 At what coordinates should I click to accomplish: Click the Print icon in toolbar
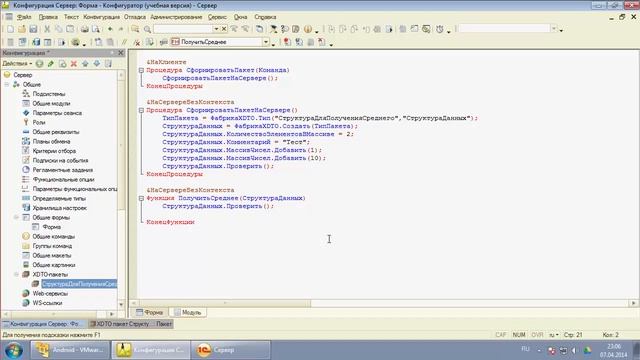click(84, 29)
